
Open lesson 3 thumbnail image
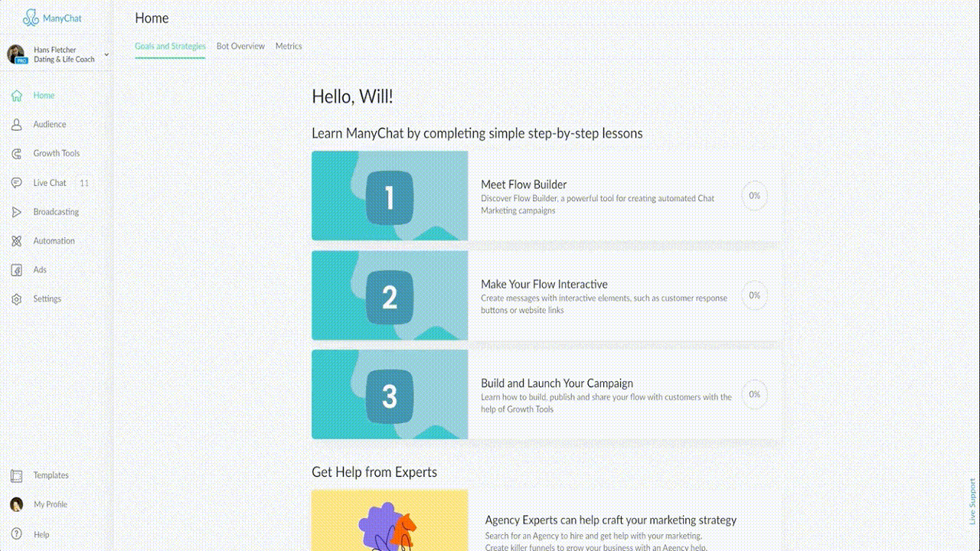(390, 395)
